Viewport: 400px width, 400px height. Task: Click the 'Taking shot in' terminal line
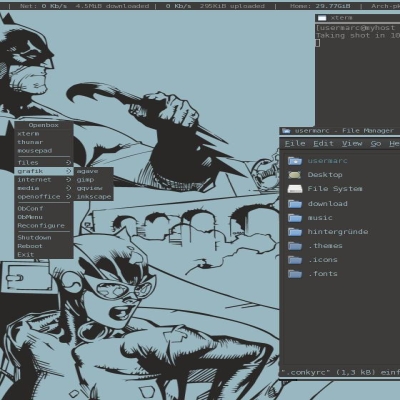coord(358,35)
